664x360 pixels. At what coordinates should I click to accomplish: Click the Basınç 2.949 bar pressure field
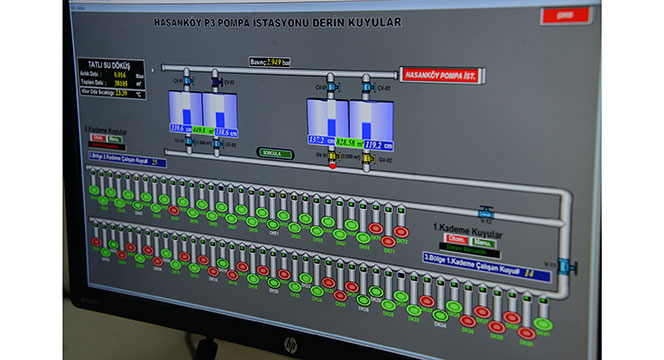(x=270, y=62)
